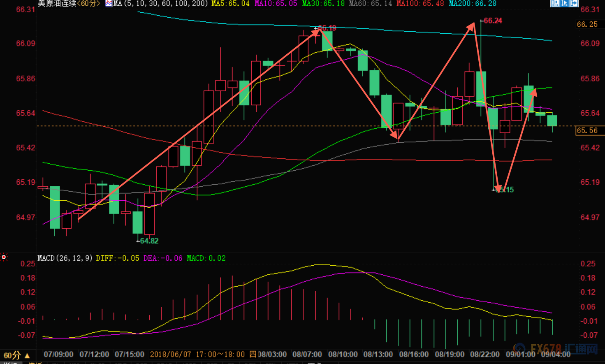This screenshot has height=364, width=605.
Task: Click the right-arrow exit icon at top-right
Action: 574,3
